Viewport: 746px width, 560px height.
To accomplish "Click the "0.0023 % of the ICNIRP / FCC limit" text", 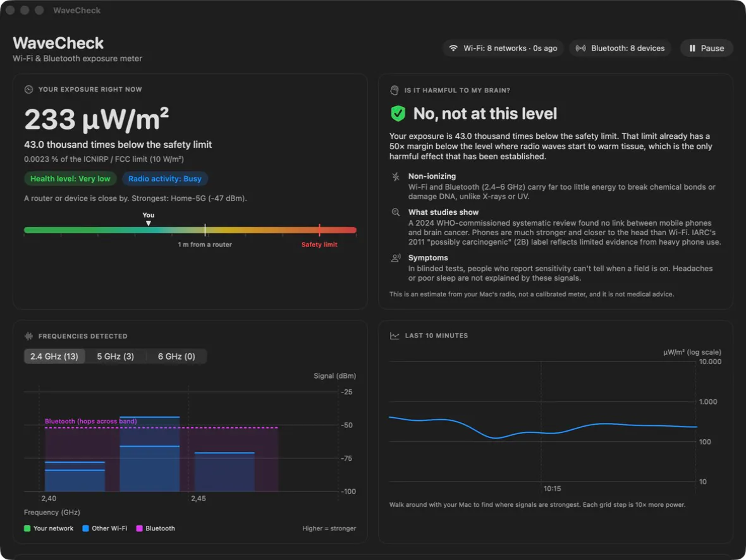I will pyautogui.click(x=104, y=159).
